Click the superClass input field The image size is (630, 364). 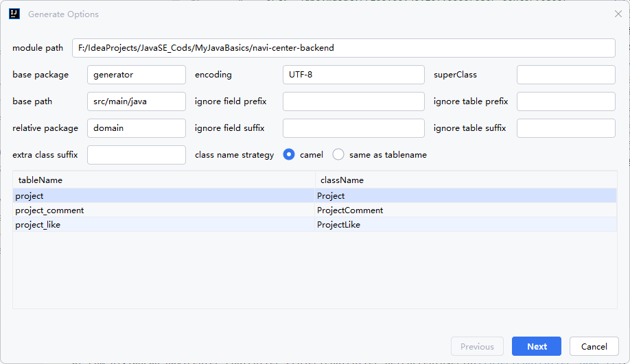(565, 75)
